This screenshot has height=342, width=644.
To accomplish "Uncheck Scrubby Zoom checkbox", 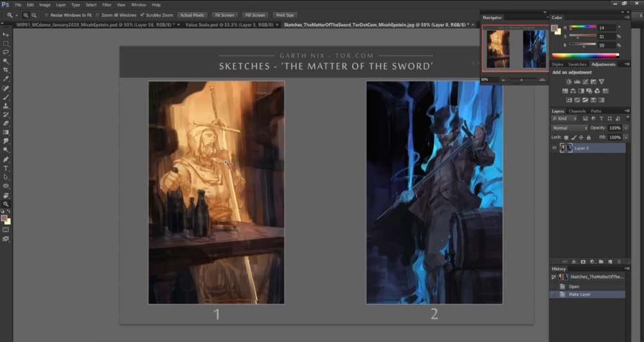I will click(142, 15).
